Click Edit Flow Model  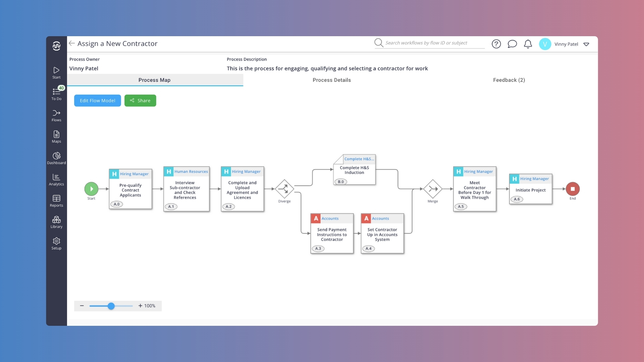97,100
